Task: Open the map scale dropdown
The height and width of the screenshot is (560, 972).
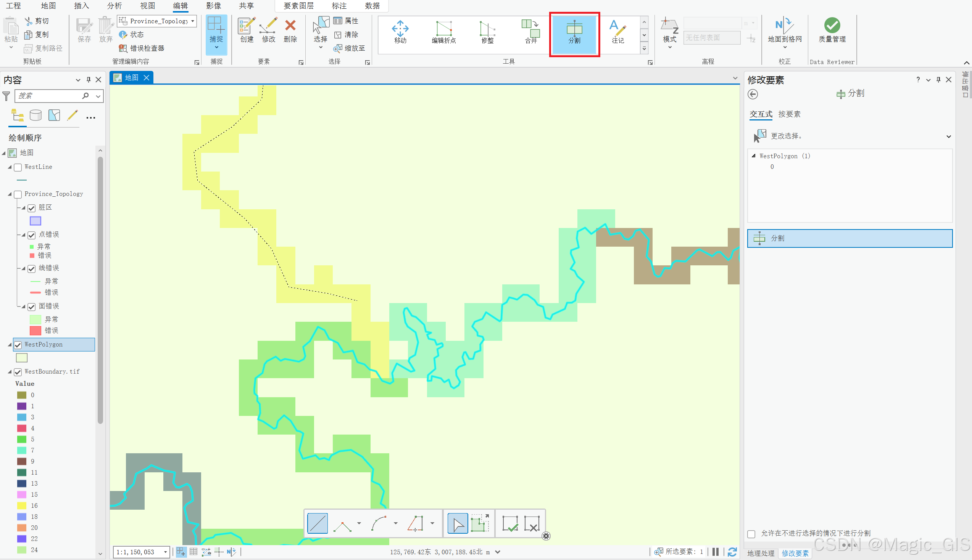Action: (166, 552)
